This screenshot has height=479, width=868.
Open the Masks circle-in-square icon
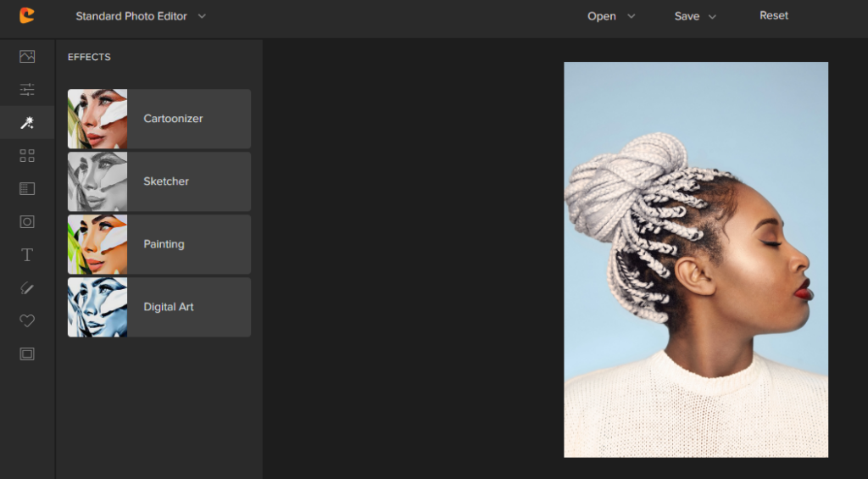pos(27,221)
